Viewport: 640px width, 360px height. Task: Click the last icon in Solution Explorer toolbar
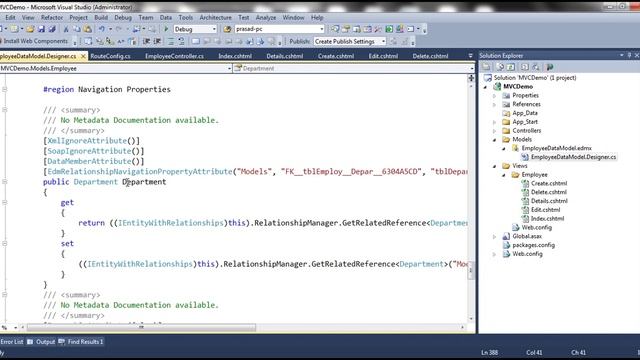pyautogui.click(x=550, y=67)
